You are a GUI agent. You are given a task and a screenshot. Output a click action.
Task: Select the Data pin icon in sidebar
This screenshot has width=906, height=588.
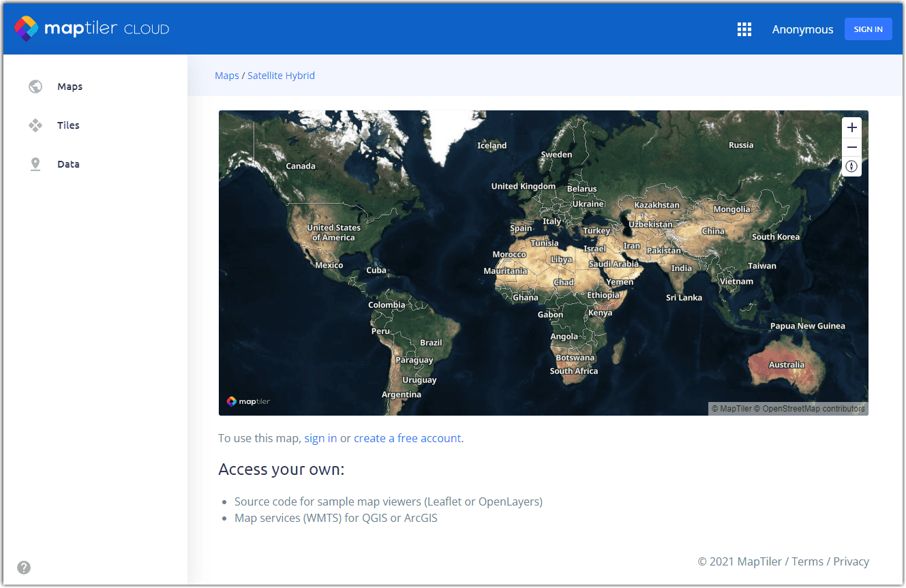(x=35, y=164)
